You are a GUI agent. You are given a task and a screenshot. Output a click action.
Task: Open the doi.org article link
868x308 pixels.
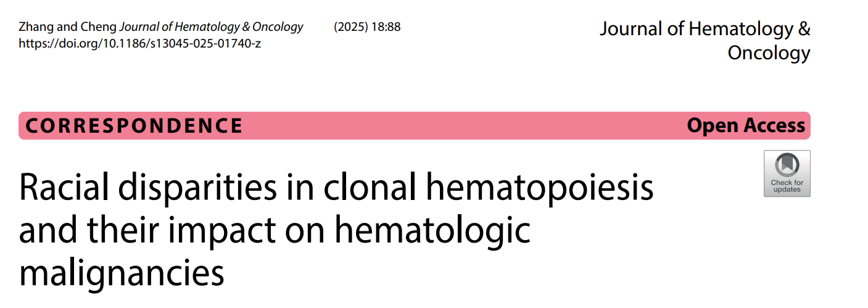(x=139, y=43)
